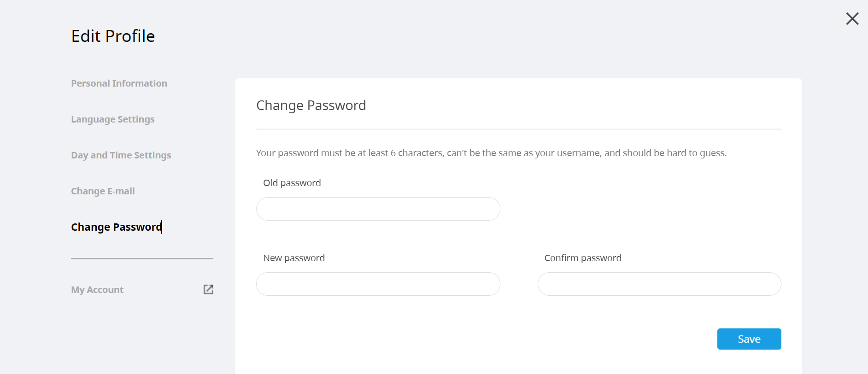Click into the New password field
Screen dimensions: 868x374
pyautogui.click(x=378, y=284)
